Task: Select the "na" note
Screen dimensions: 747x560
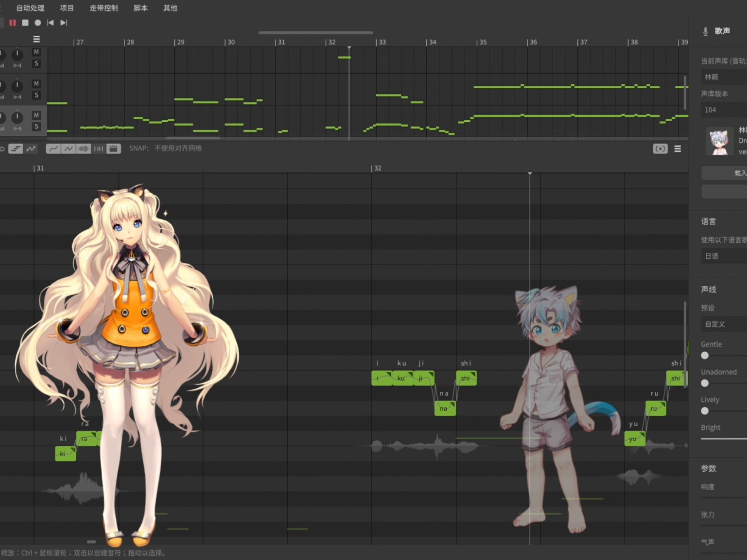Action: click(445, 408)
